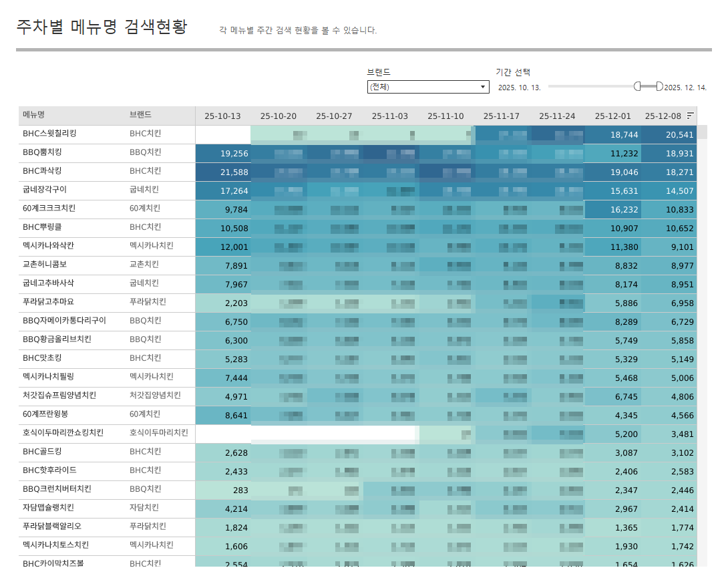Click the left handle of date range slider

tap(637, 86)
